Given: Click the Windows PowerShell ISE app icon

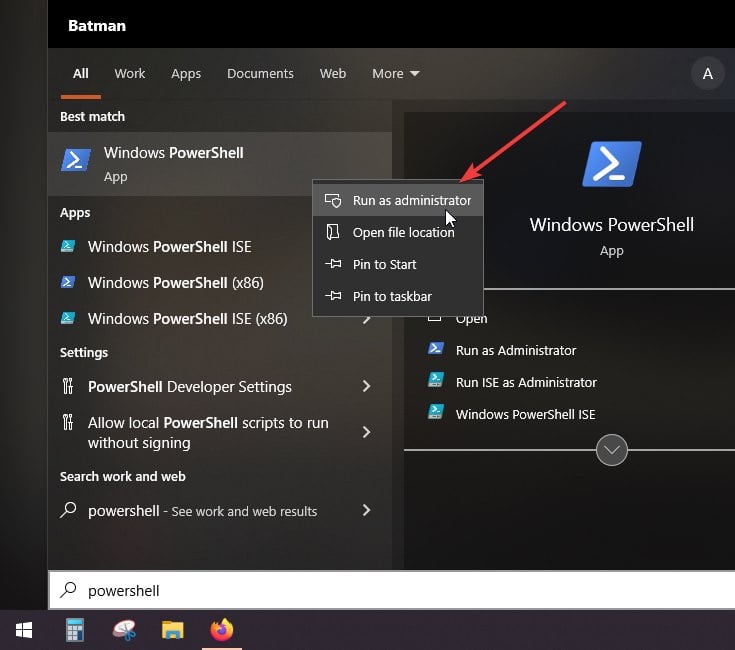Looking at the screenshot, I should [x=68, y=246].
